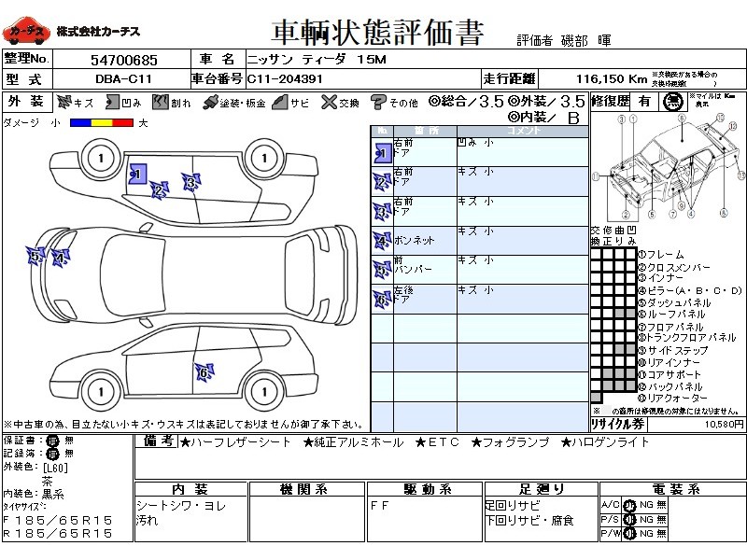Click the No.1 dent icon in the table
Viewport: 747px width, 560px height.
382,153
